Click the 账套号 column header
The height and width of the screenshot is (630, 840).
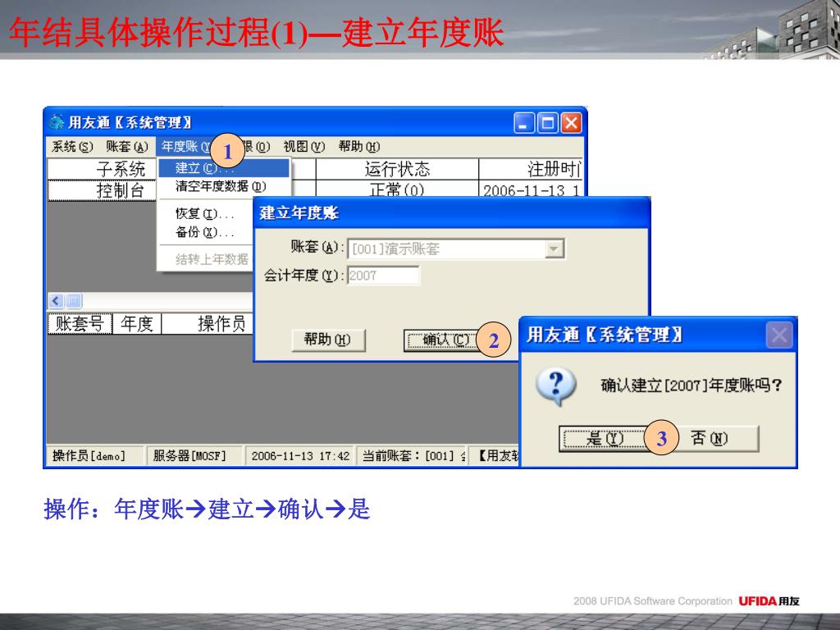click(x=80, y=323)
